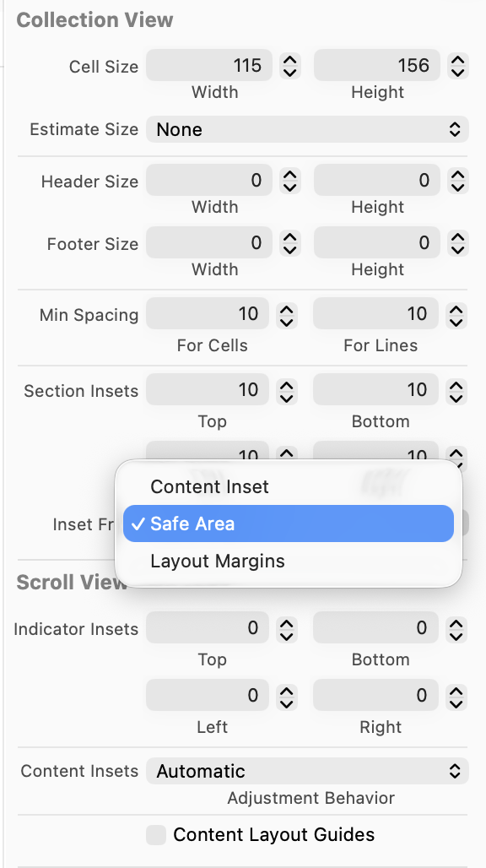Viewport: 486px width, 868px height.
Task: Click the Header Size Width stepper
Action: click(x=289, y=181)
